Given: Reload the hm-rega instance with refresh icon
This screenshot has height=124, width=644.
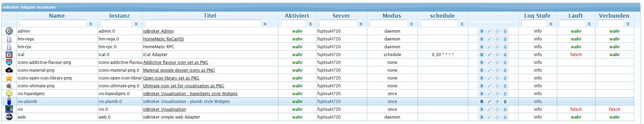Looking at the screenshot, I should tap(497, 39).
